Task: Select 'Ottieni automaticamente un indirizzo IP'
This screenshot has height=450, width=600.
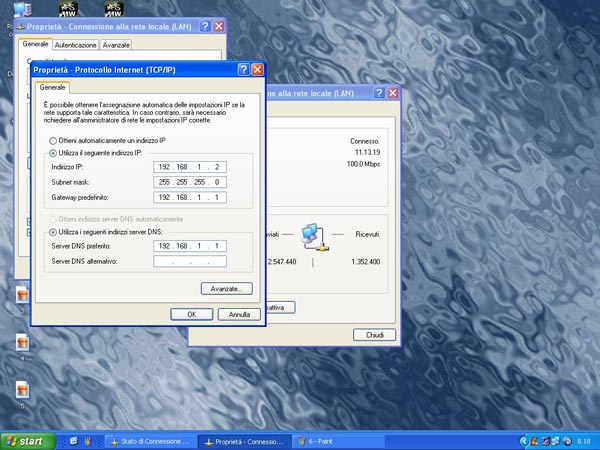Action: [108, 141]
